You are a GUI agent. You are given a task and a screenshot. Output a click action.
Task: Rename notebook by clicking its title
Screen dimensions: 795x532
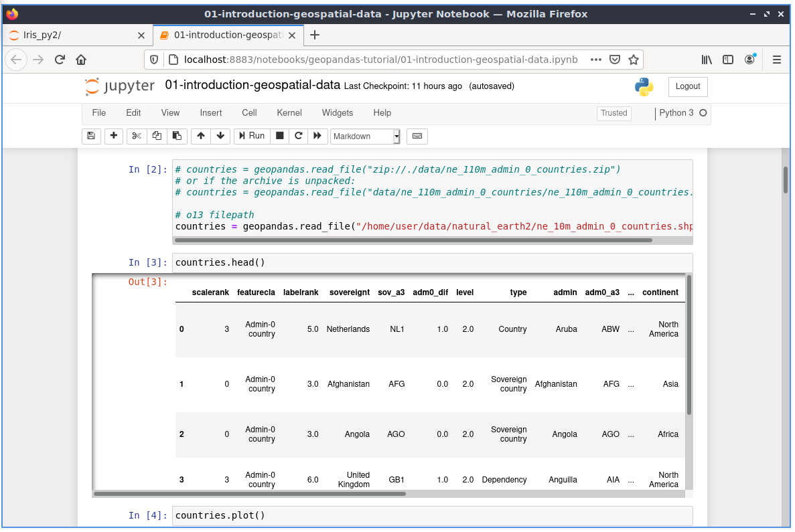point(253,86)
